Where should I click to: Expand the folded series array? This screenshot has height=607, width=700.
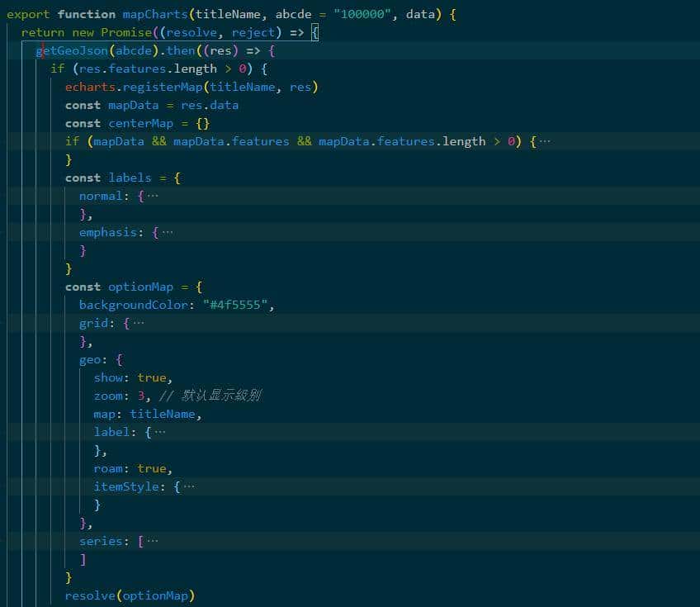[x=152, y=541]
